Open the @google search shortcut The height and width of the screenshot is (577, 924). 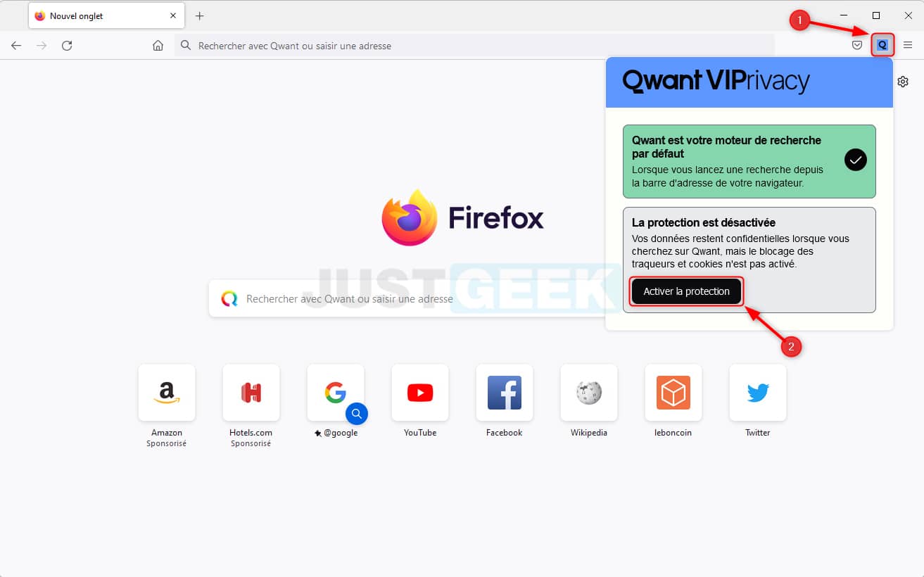(x=336, y=401)
